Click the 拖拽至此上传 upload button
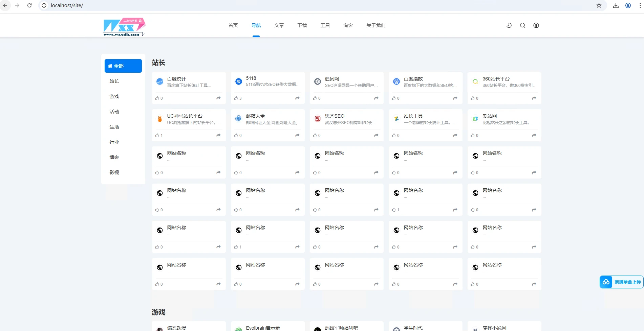Viewport: 644px width, 331px height. click(x=621, y=282)
